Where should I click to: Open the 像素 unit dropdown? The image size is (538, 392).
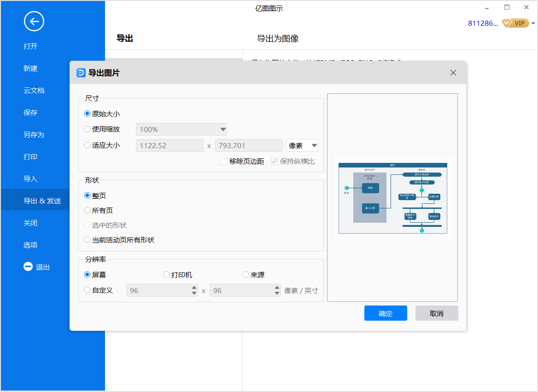point(302,146)
